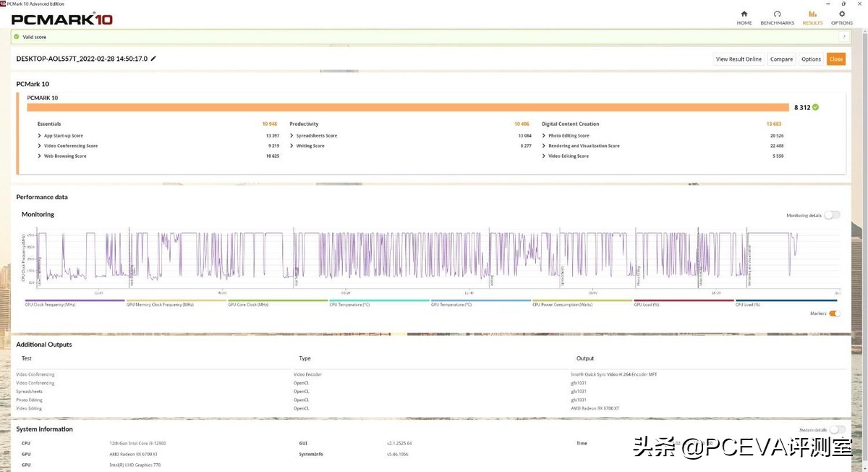
Task: Click the PCMARK 10 logo
Action: pyautogui.click(x=61, y=20)
